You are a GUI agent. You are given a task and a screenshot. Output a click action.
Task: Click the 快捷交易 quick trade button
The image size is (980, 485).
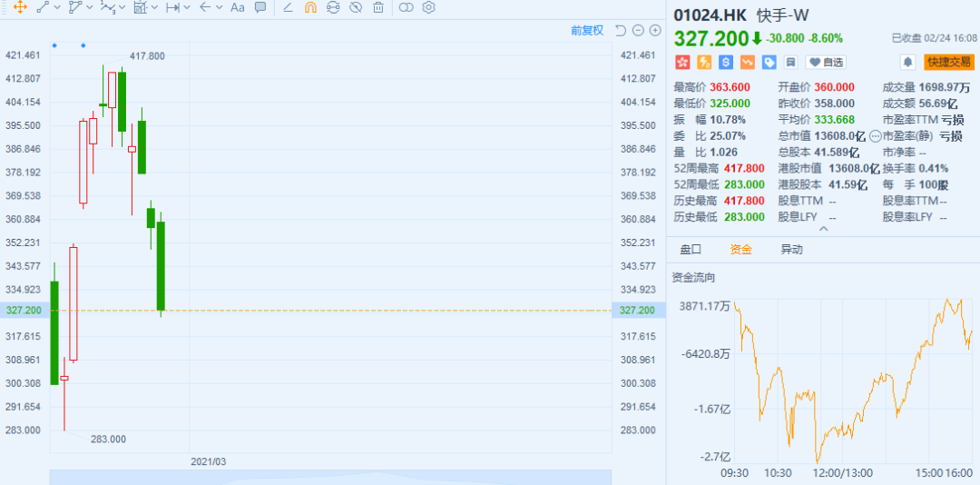point(949,62)
